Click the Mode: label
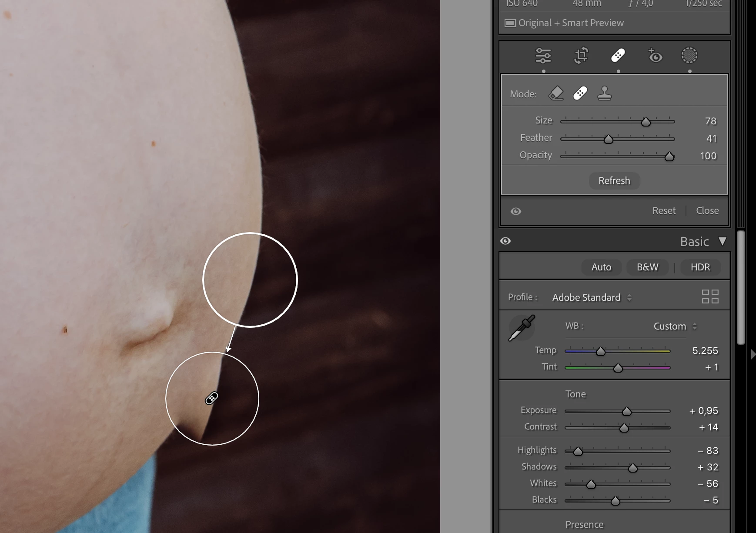Viewport: 756px width, 533px height. pos(523,94)
